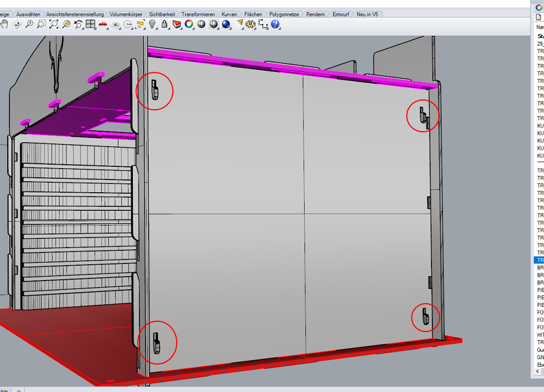Open the four-viewport layout icon
544x392 pixels.
(91, 24)
